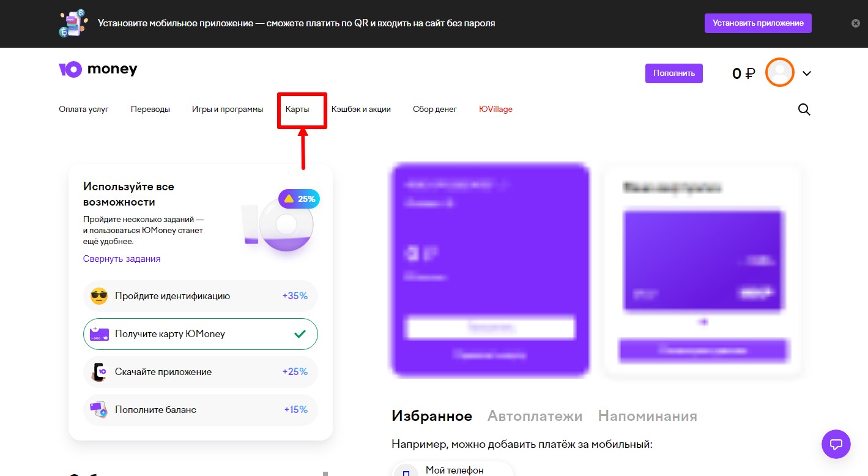Open the Карты menu item
The width and height of the screenshot is (868, 476).
[x=297, y=110]
